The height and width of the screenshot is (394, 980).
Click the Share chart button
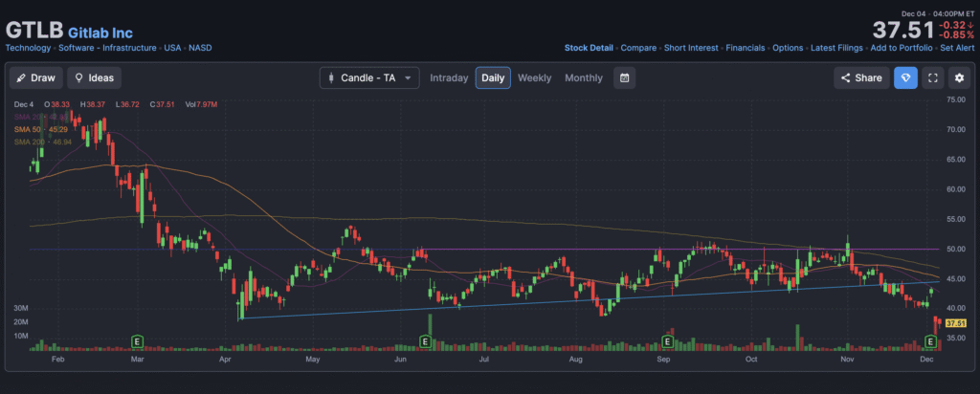[x=860, y=77]
